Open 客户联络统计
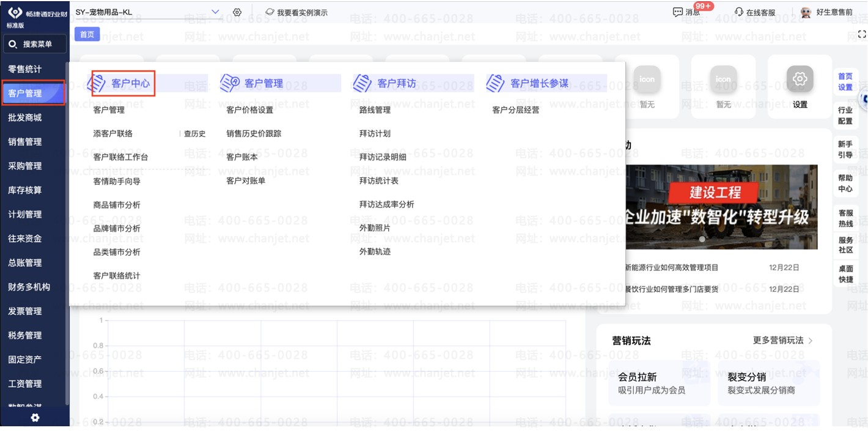The image size is (868, 433). click(x=117, y=276)
